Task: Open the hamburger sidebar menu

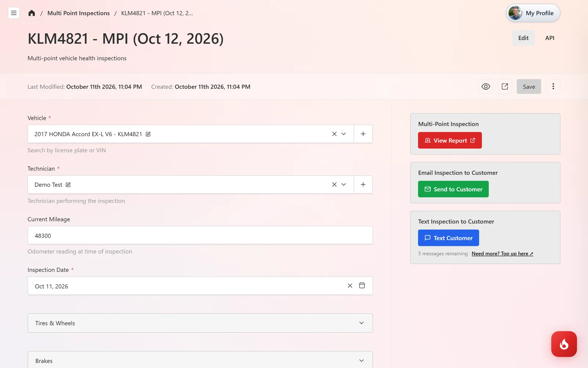Action: click(14, 13)
